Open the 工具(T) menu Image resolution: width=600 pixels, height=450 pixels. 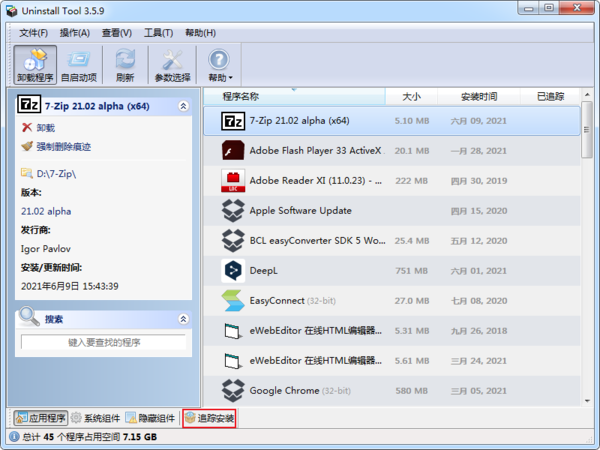(x=158, y=33)
